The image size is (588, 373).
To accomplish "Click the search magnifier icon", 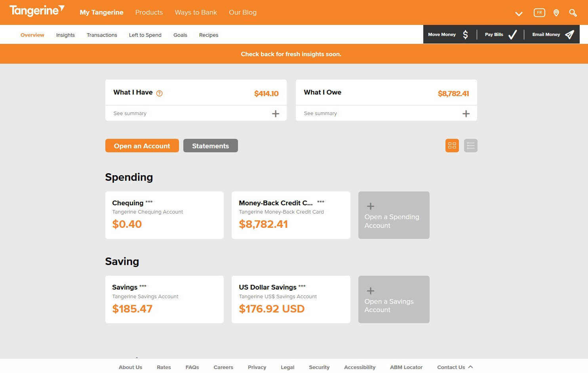I will pos(573,13).
